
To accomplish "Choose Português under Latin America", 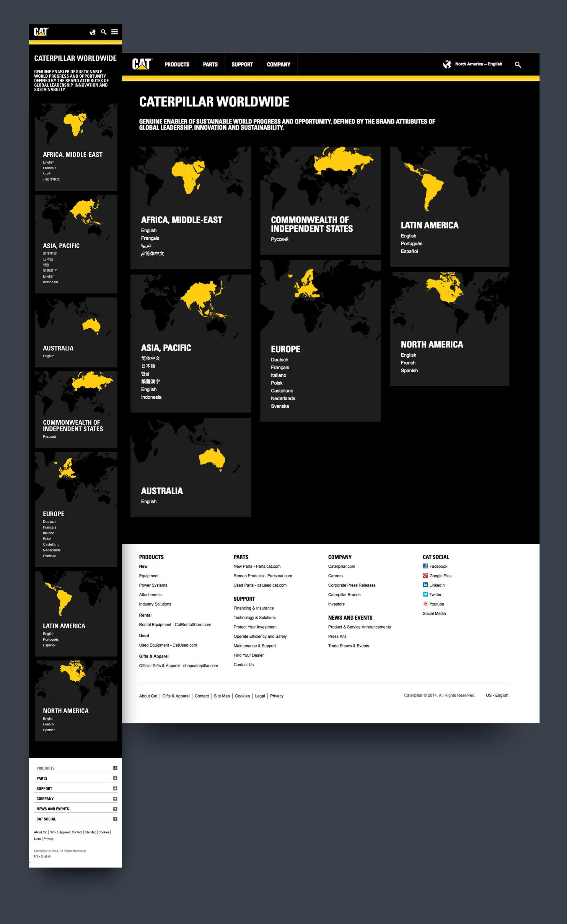I will tap(411, 243).
